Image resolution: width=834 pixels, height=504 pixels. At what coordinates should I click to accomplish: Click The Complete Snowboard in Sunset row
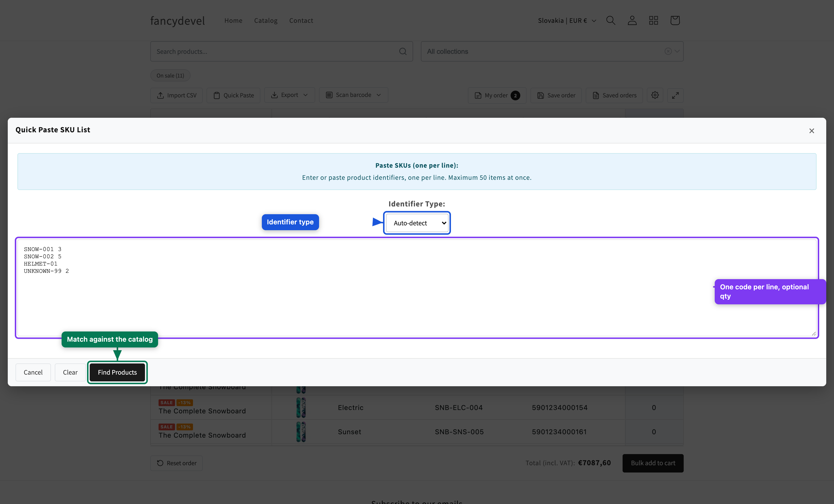[x=202, y=435]
